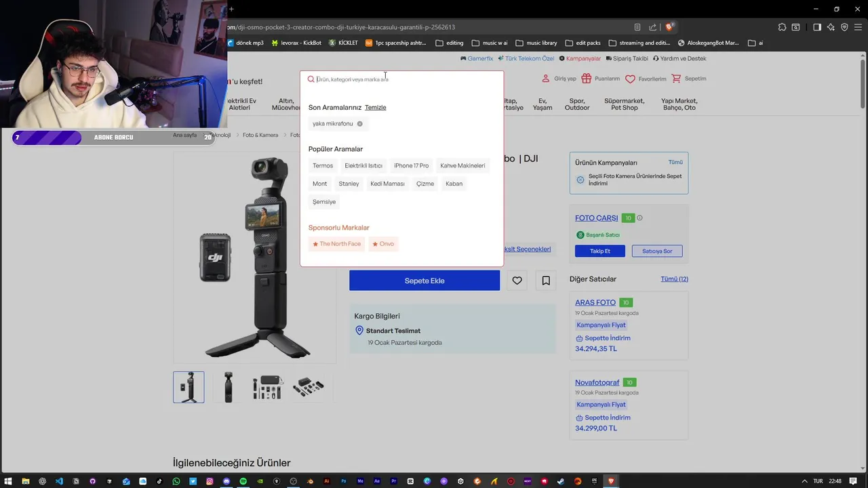
Task: Open the 'Spor, Outdoor' category menu
Action: [577, 104]
